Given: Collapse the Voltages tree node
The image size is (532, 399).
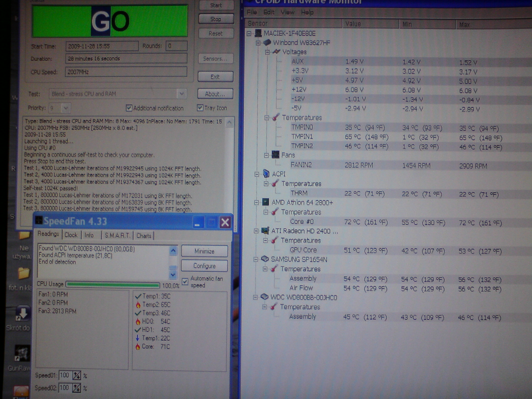Looking at the screenshot, I should click(267, 52).
